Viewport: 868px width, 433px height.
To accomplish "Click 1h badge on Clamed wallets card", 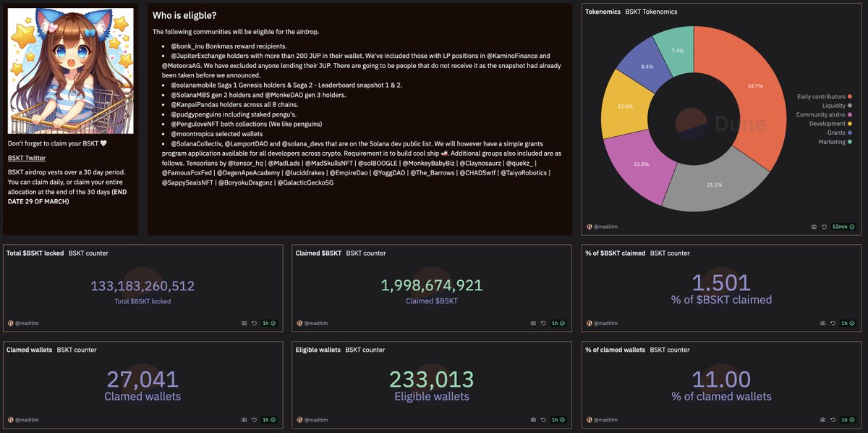I will coord(269,419).
